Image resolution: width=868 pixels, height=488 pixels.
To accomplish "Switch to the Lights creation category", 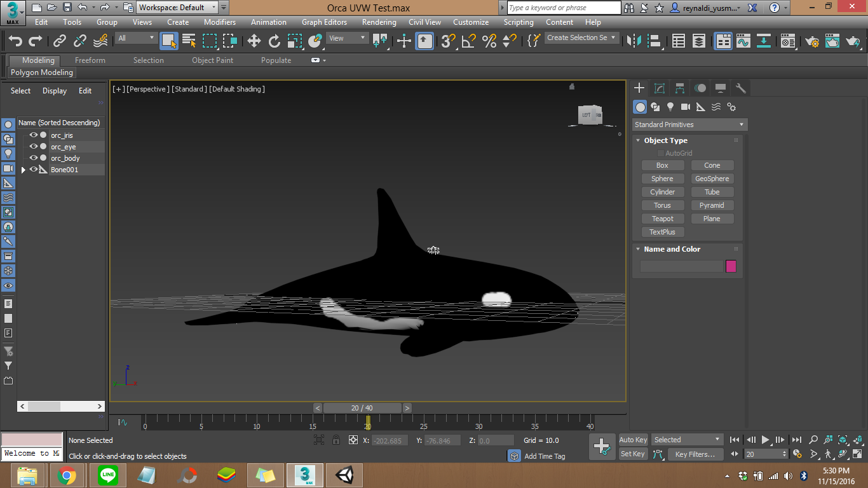I will pyautogui.click(x=670, y=107).
